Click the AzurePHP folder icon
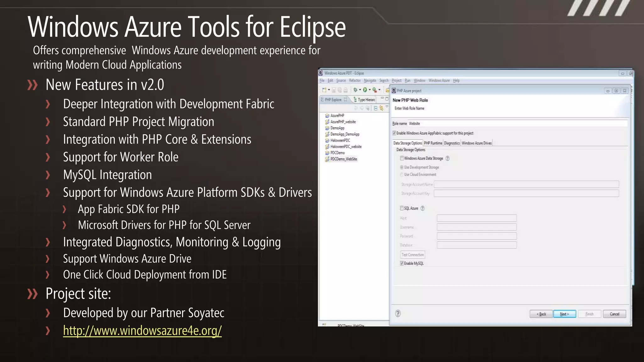 (327, 116)
